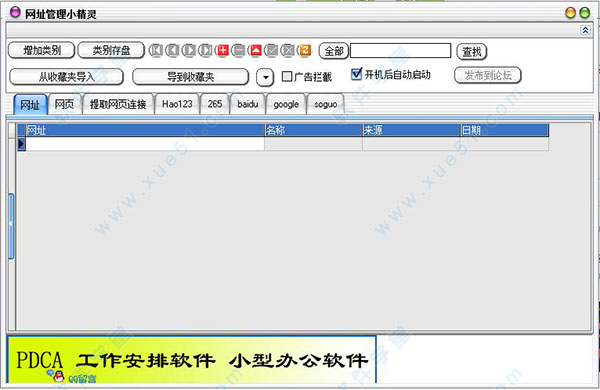Expand the left side panel handle

[x=11, y=226]
